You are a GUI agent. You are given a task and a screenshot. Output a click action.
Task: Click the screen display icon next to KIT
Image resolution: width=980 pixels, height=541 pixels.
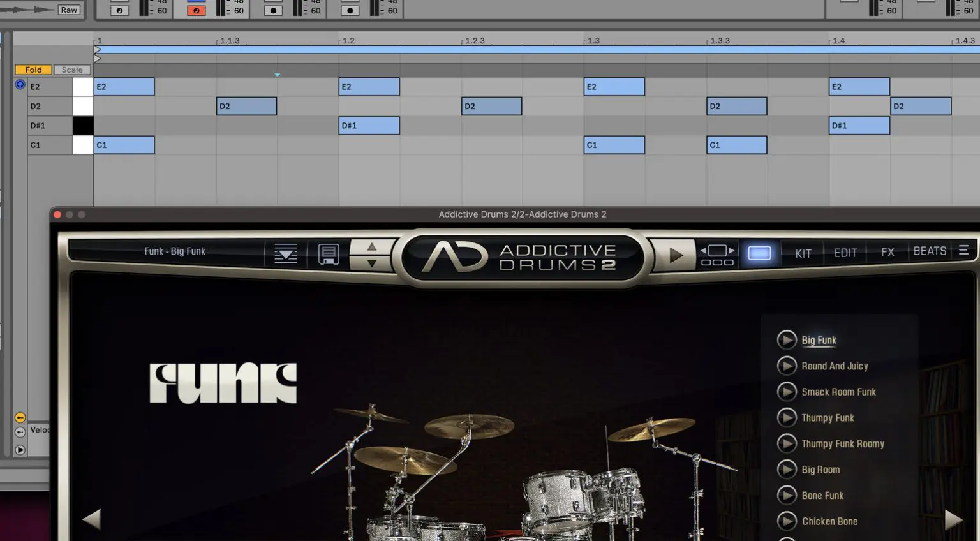(x=759, y=253)
